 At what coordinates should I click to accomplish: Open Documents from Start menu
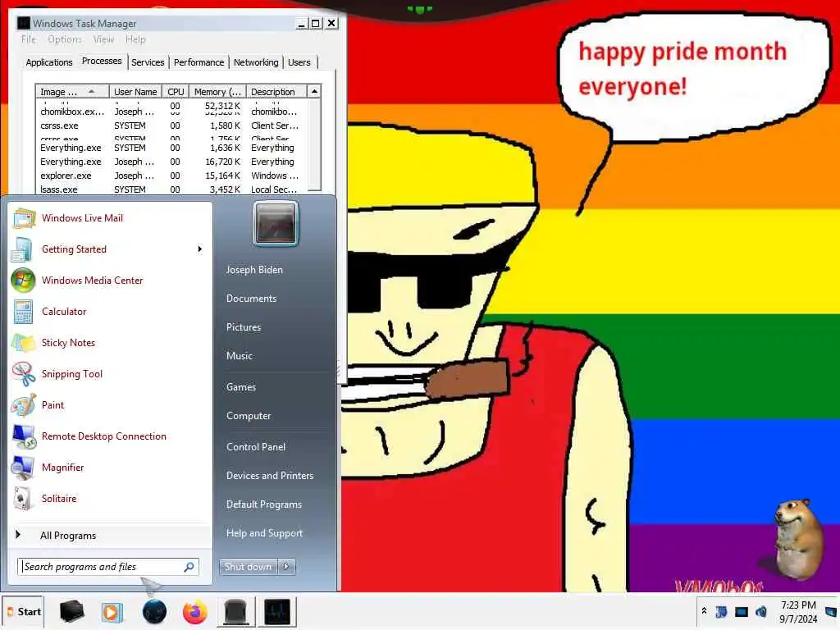tap(251, 299)
